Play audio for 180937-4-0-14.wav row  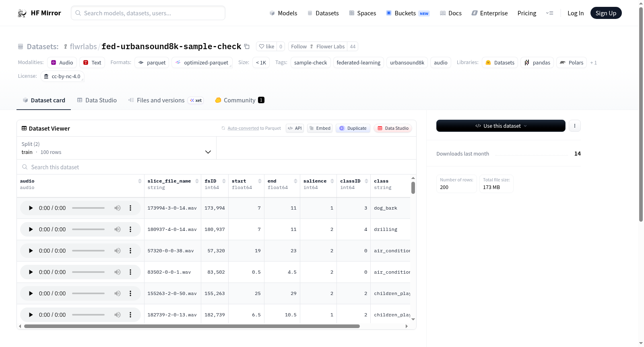(x=31, y=229)
